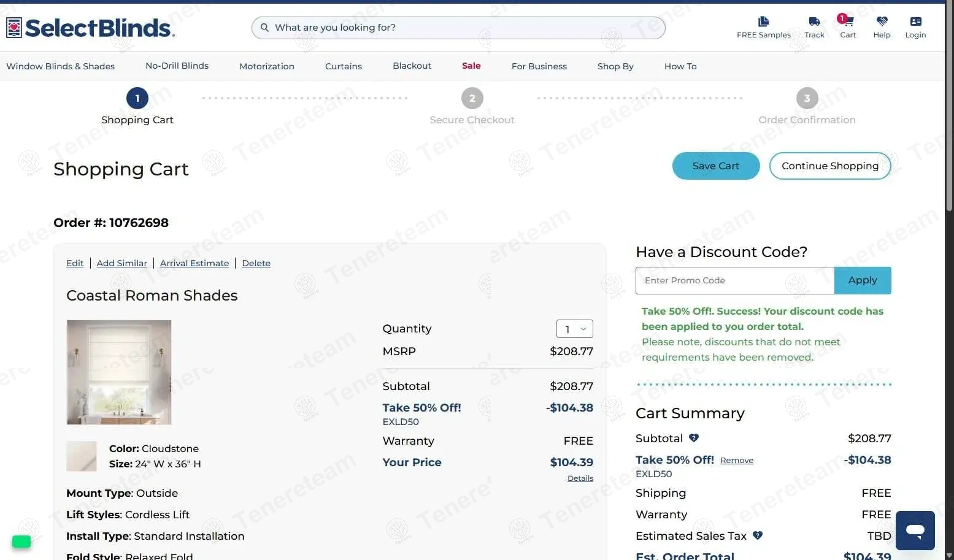Apply the promo code
954x560 pixels.
tap(862, 280)
